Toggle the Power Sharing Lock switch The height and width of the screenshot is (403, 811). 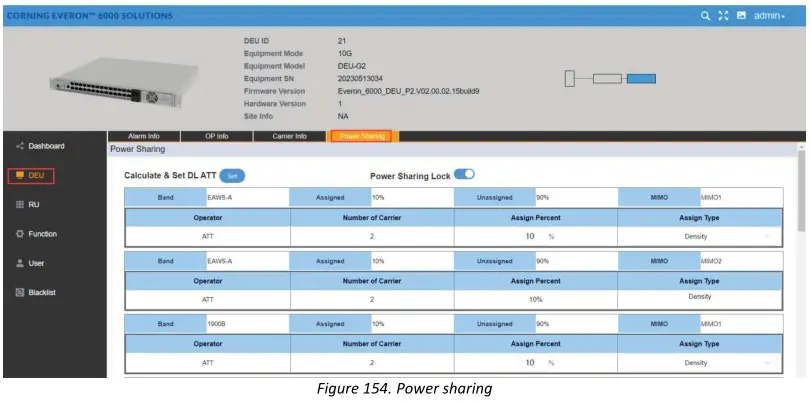click(464, 174)
